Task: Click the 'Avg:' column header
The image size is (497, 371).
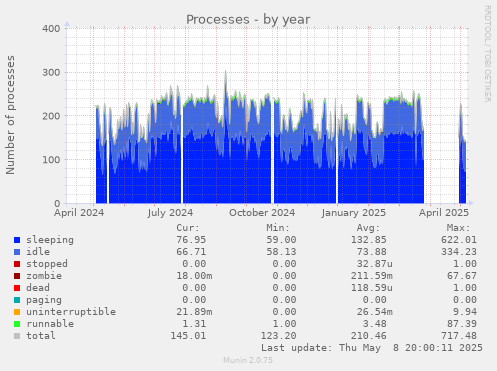Action: (368, 228)
